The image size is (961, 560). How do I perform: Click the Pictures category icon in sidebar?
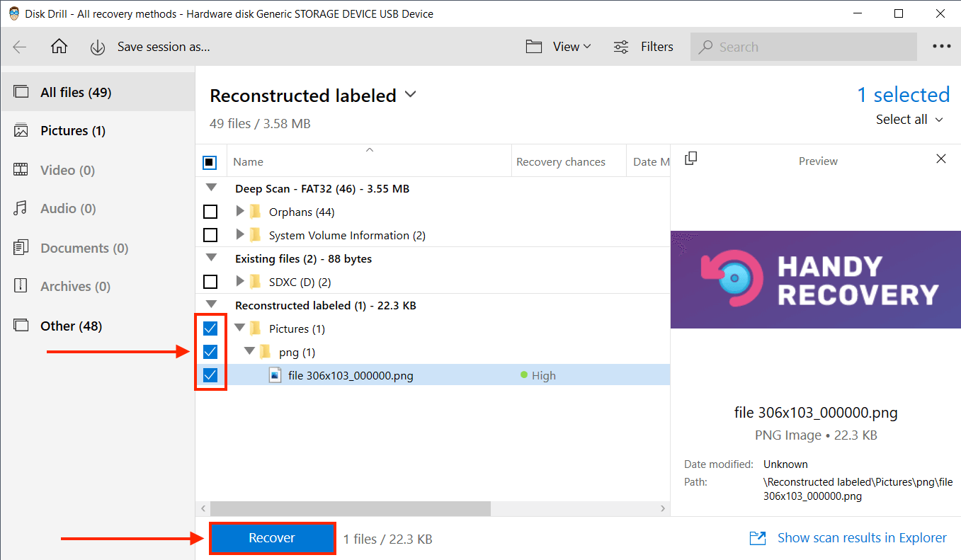point(21,131)
